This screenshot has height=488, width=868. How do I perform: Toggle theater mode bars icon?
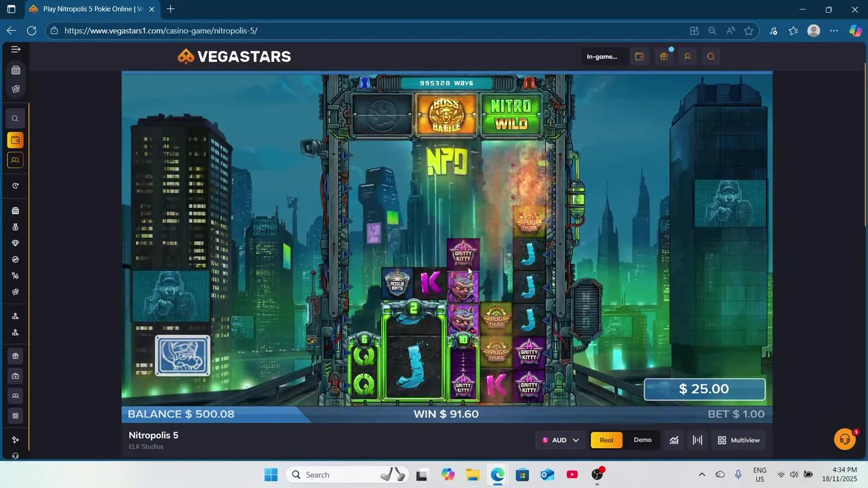(697, 441)
